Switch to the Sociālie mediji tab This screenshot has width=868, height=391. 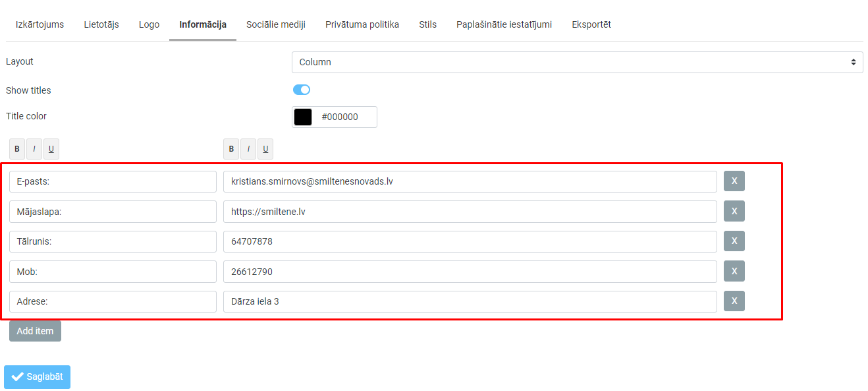(x=276, y=24)
